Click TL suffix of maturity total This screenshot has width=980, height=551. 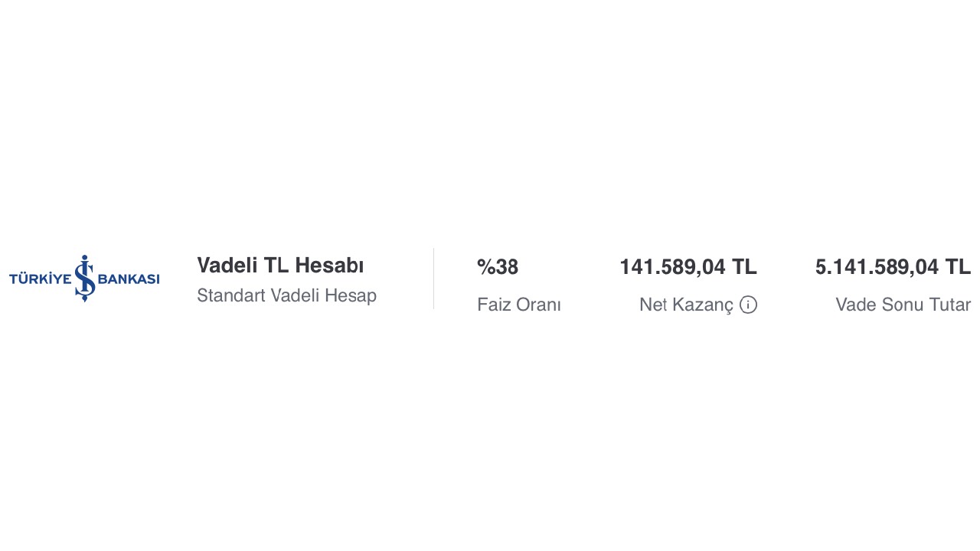pos(958,267)
